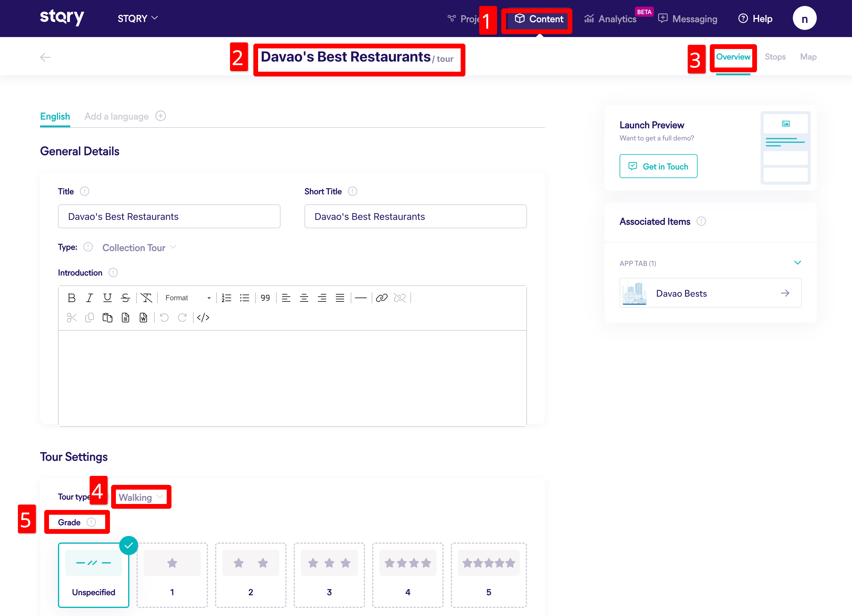Switch to the Stops tab

775,57
